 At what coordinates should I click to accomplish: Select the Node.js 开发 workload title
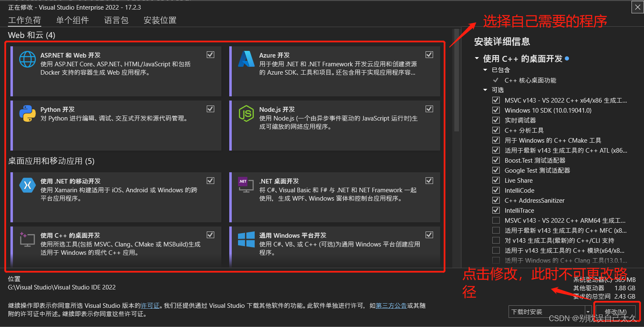277,109
